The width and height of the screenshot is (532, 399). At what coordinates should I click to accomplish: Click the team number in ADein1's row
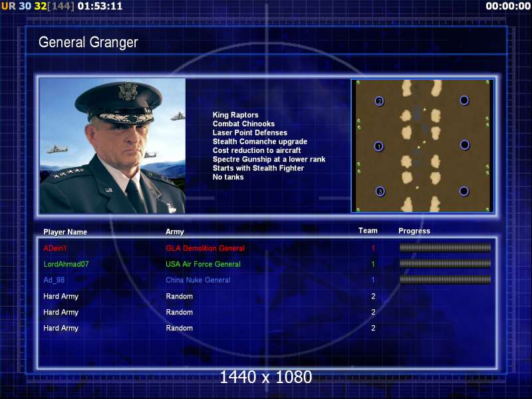pyautogui.click(x=373, y=248)
